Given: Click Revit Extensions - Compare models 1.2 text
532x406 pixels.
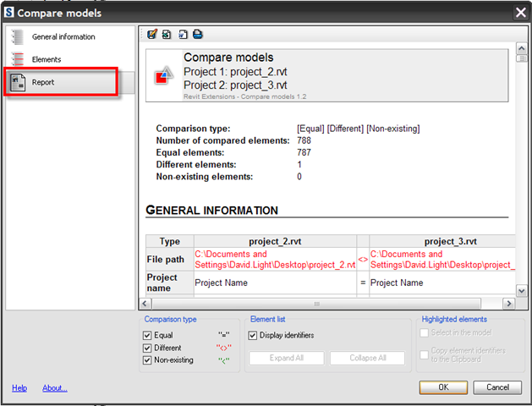Looking at the screenshot, I should pyautogui.click(x=244, y=96).
